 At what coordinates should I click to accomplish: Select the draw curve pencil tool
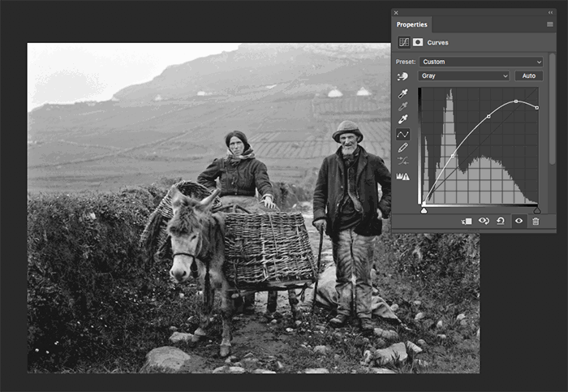click(x=402, y=148)
